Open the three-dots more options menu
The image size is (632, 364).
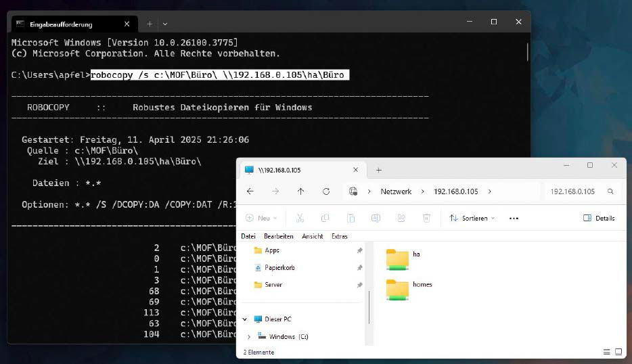click(514, 218)
